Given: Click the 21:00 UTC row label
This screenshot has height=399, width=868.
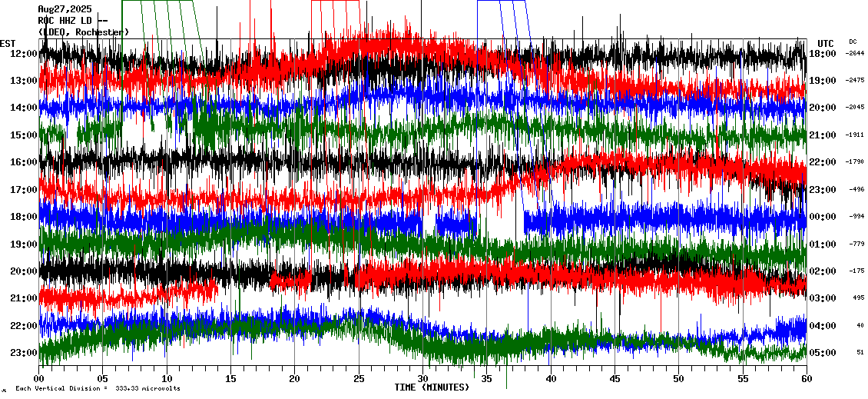Looking at the screenshot, I should tap(823, 135).
